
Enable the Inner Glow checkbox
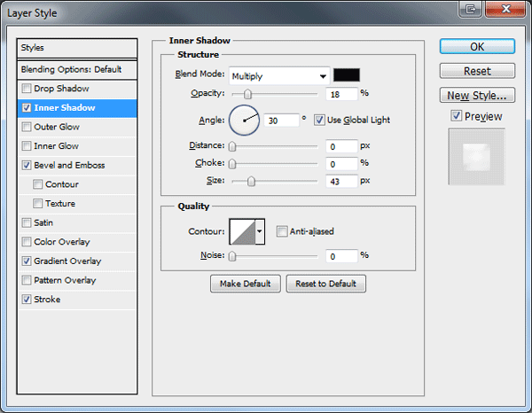coord(27,146)
